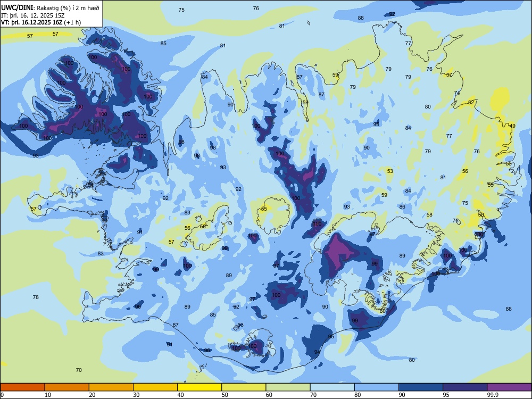Click the '74' value in the northeast
532x399 pixels.
[x=457, y=93]
